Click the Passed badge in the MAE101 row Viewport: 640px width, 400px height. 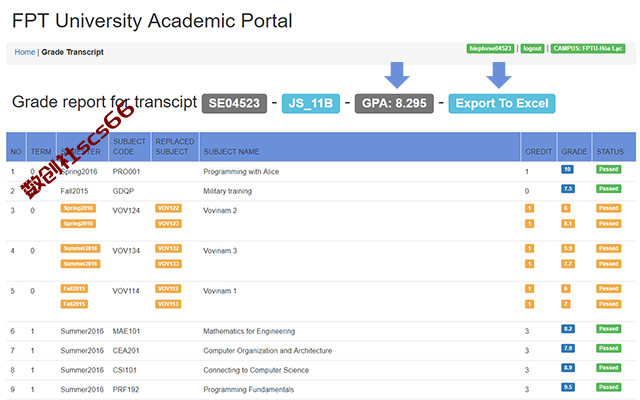click(x=609, y=329)
